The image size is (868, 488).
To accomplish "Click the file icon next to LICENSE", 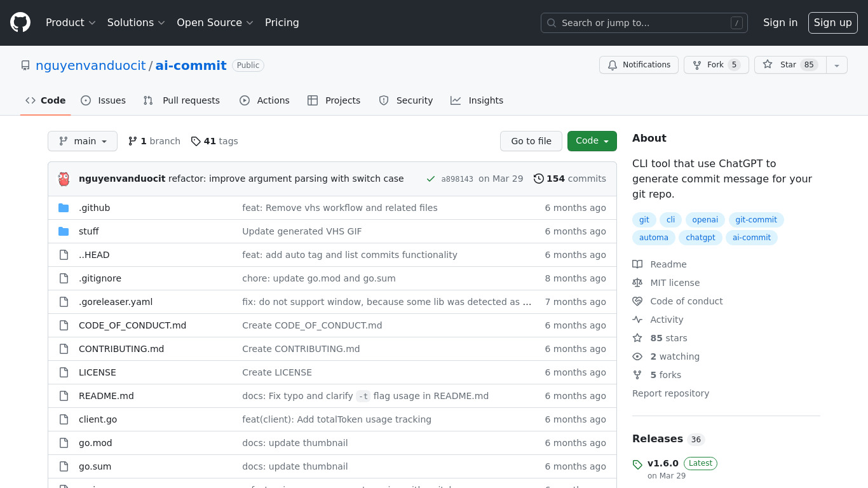I will (x=64, y=372).
